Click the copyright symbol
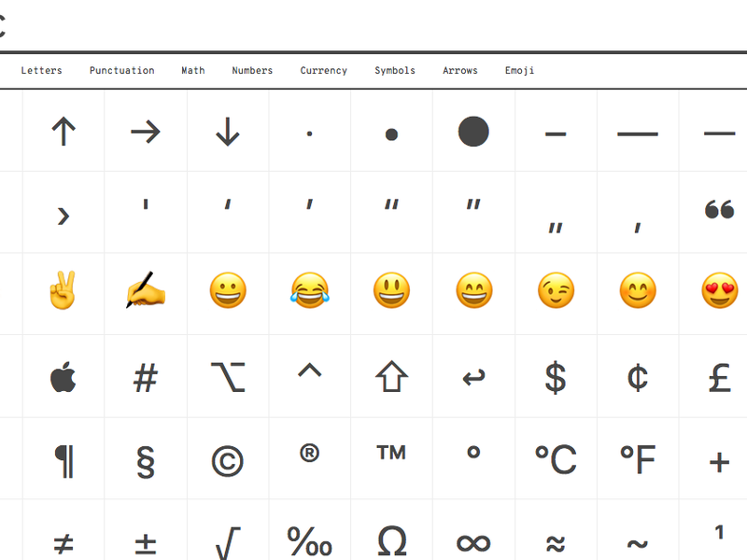 point(227,460)
